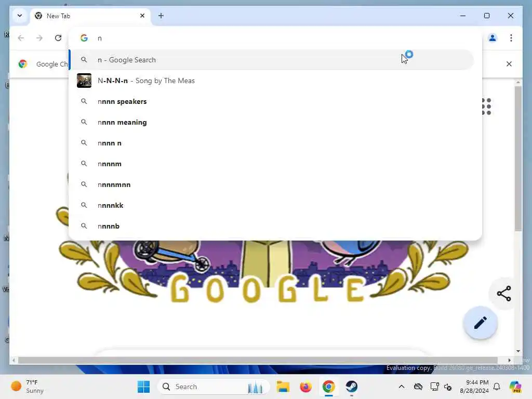Screen dimensions: 532x399
Task: Select the New Tab tab
Action: pyautogui.click(x=90, y=16)
